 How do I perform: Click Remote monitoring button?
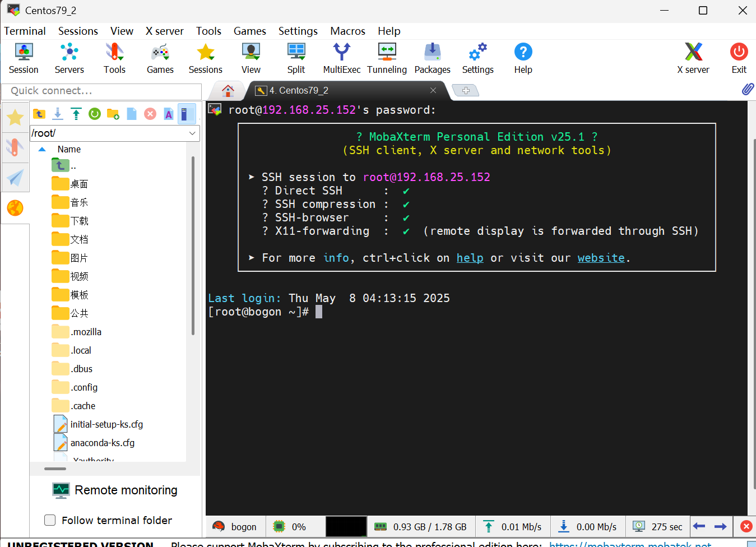[x=115, y=490]
